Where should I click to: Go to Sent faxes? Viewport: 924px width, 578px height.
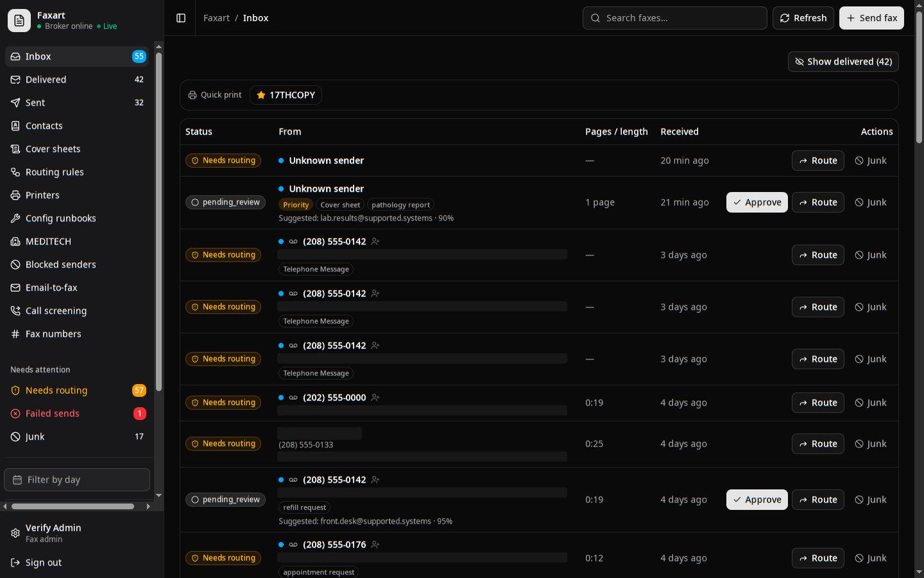[x=77, y=103]
